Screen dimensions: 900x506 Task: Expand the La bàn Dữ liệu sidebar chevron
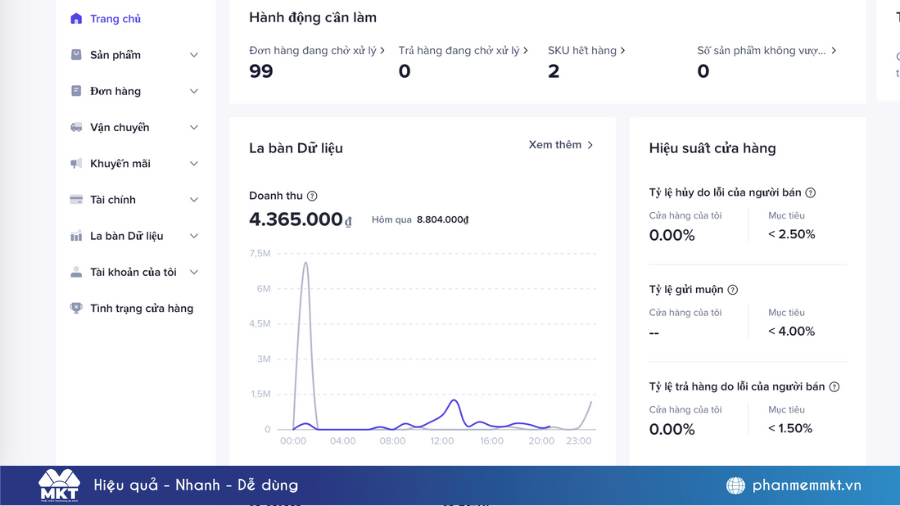pyautogui.click(x=194, y=236)
